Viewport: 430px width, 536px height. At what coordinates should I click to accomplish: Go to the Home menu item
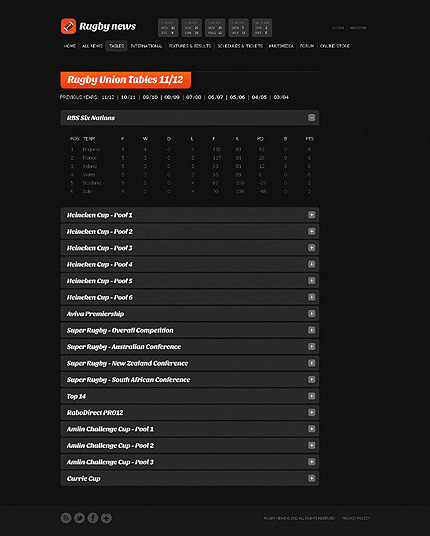tap(69, 46)
